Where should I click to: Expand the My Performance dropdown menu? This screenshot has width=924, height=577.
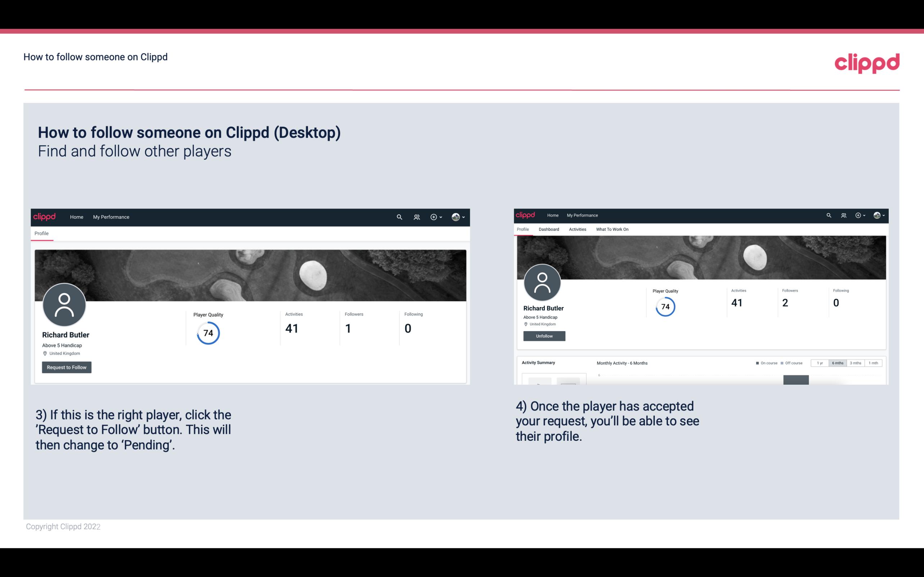pyautogui.click(x=111, y=217)
